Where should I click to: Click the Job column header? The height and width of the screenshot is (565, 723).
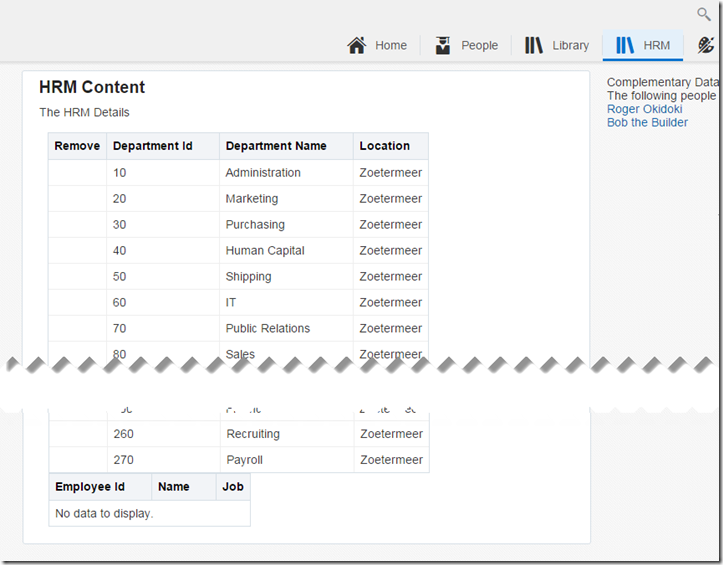[x=232, y=487]
